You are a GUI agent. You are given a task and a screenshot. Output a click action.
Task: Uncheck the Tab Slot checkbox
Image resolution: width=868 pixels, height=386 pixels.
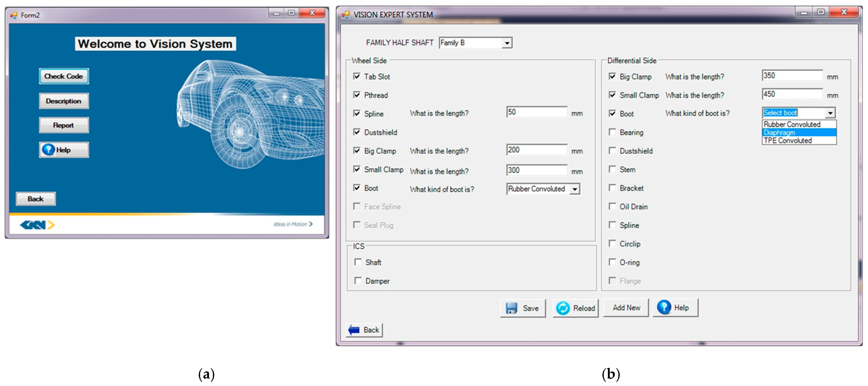(x=357, y=76)
